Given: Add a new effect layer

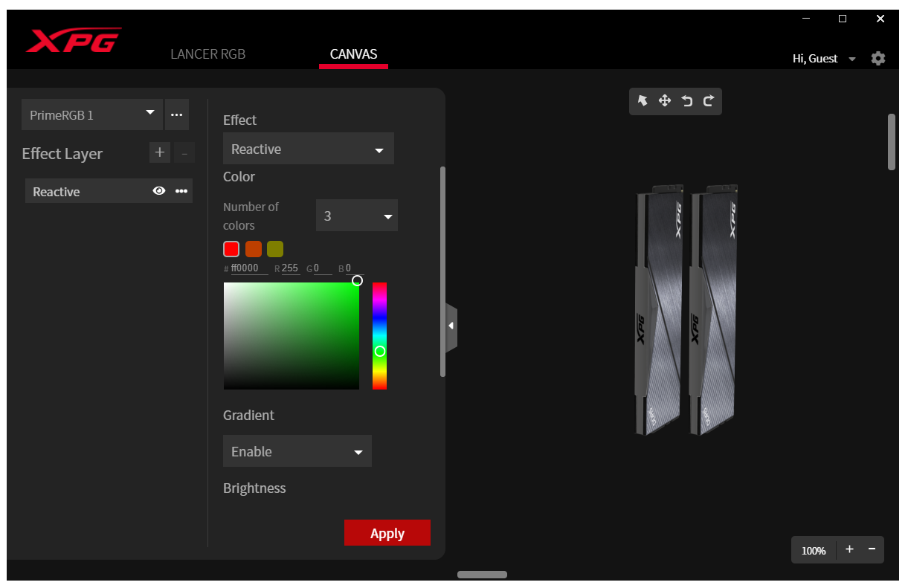Looking at the screenshot, I should coord(159,153).
